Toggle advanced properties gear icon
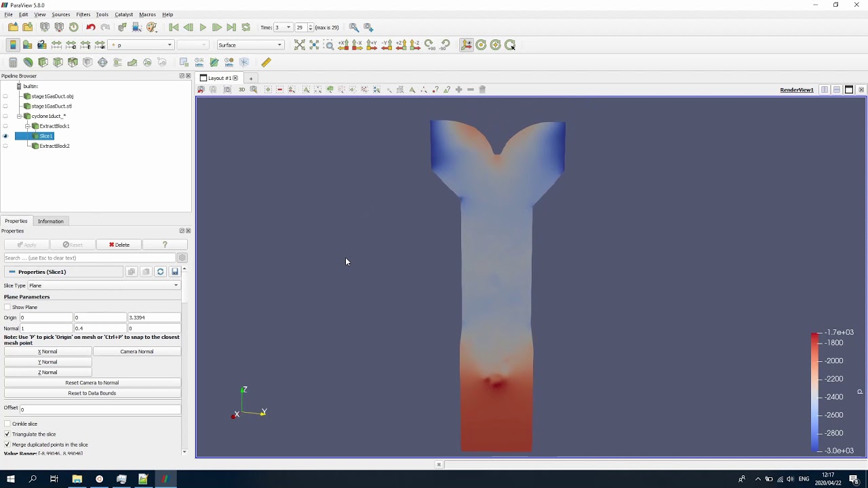The image size is (868, 488). 182,258
